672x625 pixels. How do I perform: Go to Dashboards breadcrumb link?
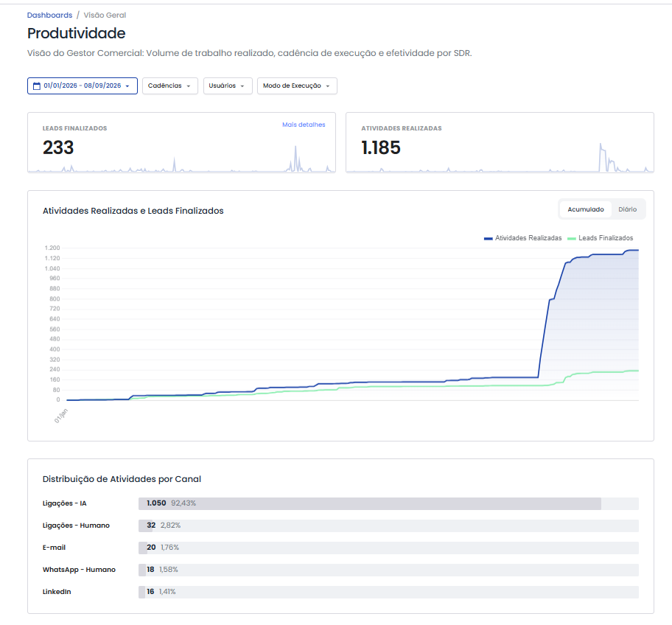49,15
